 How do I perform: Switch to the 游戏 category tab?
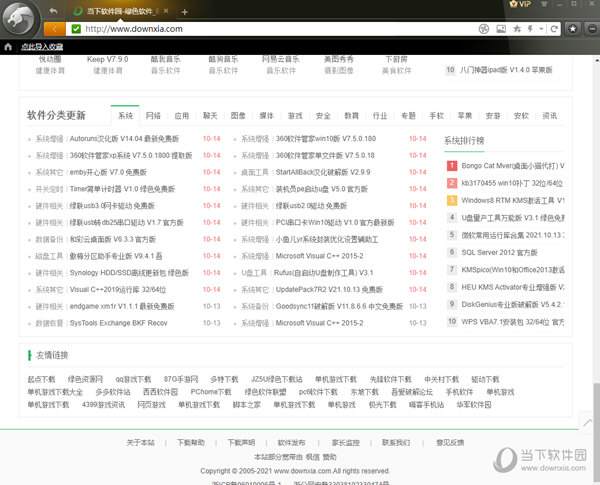pos(295,116)
